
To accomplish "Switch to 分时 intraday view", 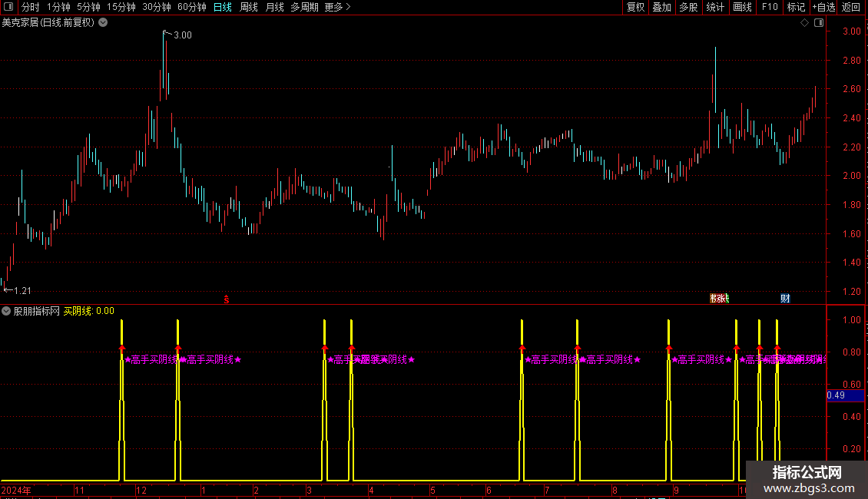I will 31,7.
